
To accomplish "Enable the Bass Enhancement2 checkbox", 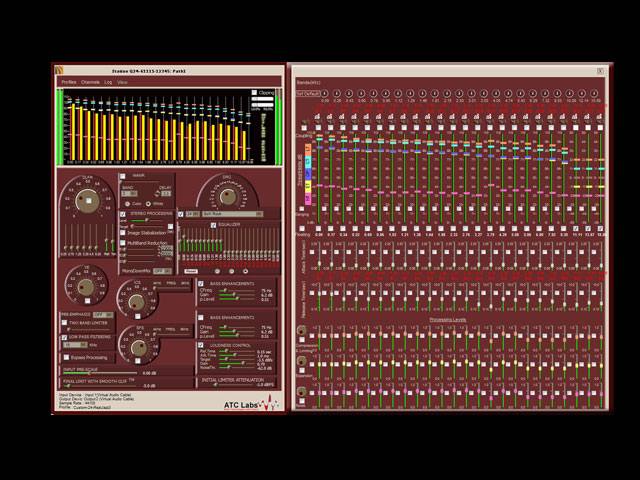I will [201, 317].
